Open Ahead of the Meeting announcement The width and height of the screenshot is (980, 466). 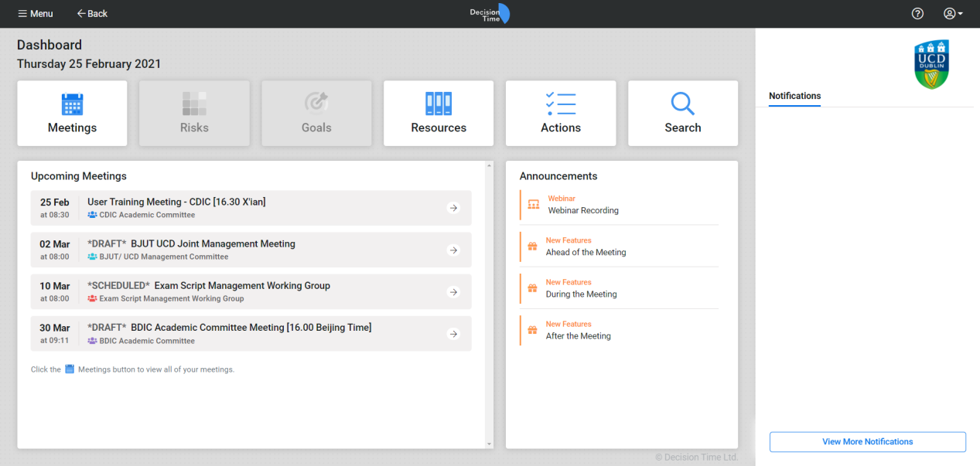coord(586,252)
